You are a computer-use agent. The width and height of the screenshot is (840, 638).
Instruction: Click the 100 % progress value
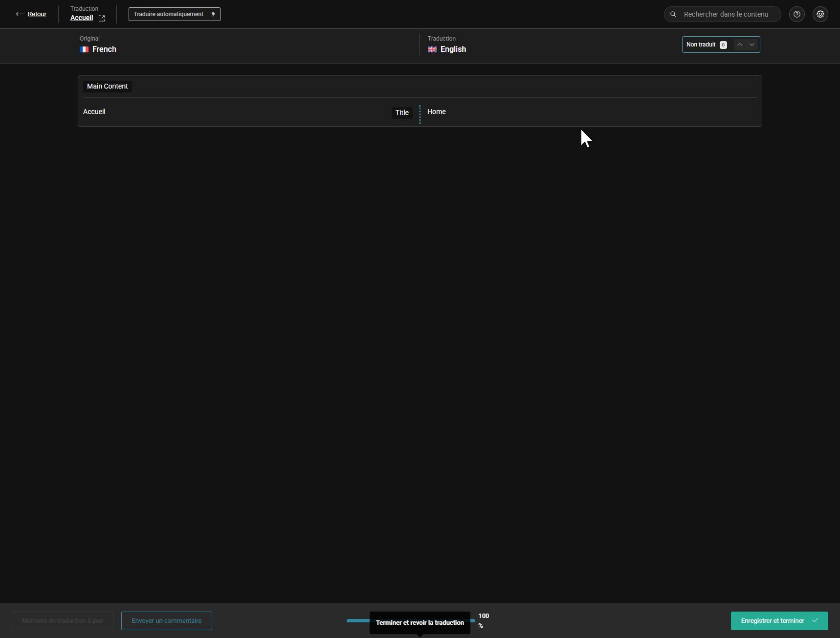click(x=484, y=620)
